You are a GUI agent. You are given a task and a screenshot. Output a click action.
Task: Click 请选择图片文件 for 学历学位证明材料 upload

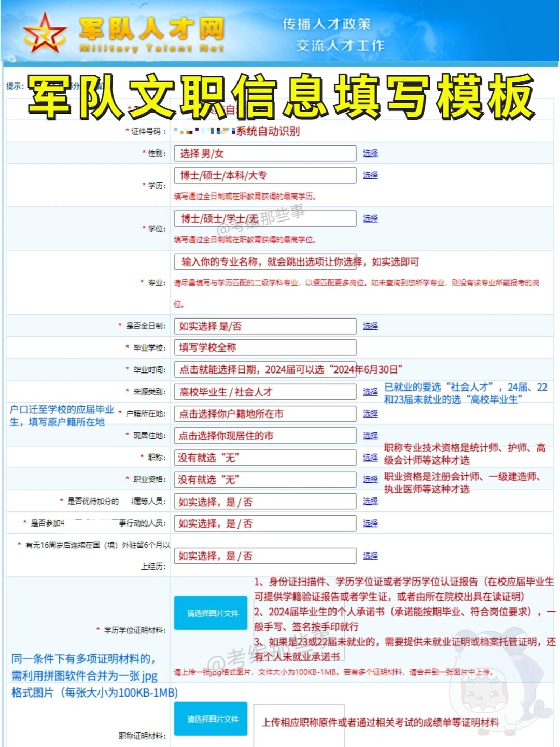(x=211, y=613)
